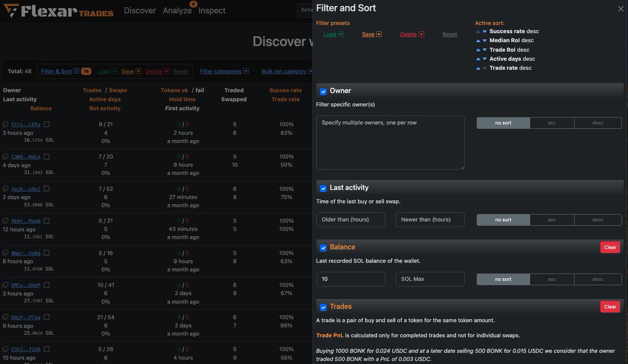The image size is (628, 364).
Task: Set Last activity sort to asc
Action: click(552, 220)
